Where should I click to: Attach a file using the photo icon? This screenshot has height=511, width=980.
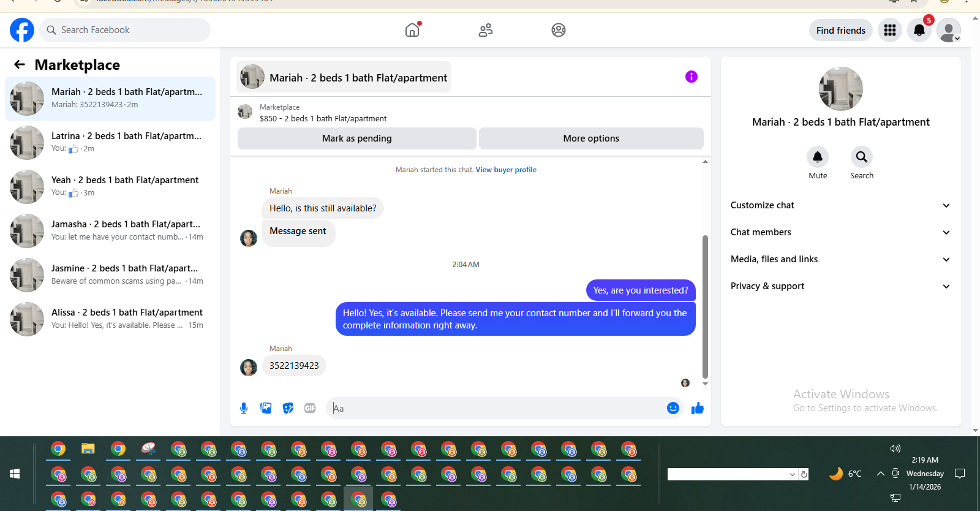click(266, 408)
